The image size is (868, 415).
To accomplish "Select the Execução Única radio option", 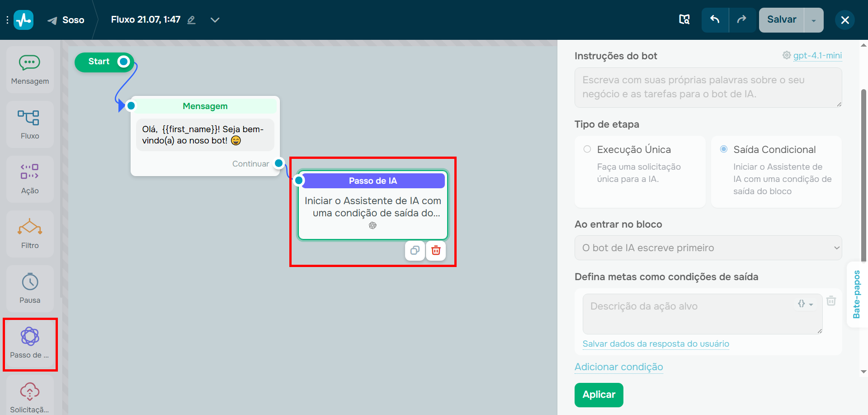I will coord(587,149).
